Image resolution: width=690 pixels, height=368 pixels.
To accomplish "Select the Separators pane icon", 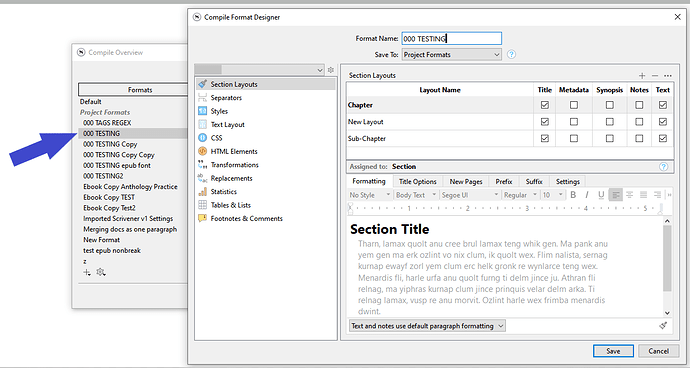I will point(202,98).
